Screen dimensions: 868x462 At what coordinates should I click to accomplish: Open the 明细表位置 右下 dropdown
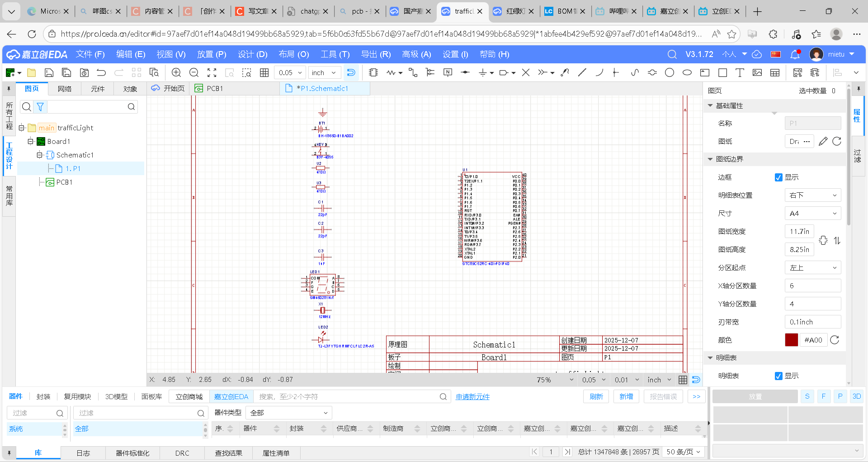point(813,195)
